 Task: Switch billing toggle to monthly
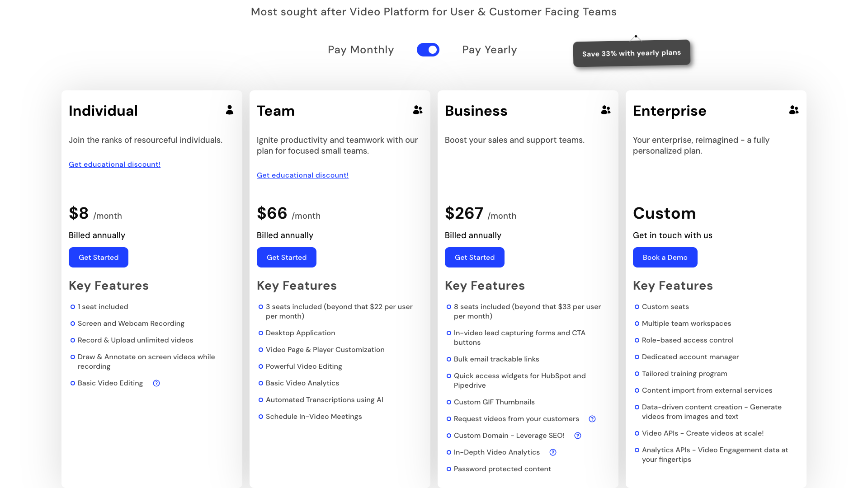pyautogui.click(x=428, y=50)
